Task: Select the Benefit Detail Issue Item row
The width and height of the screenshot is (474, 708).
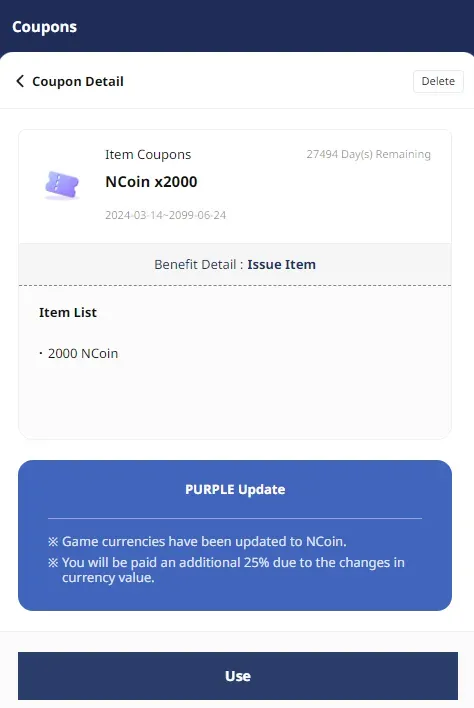Action: [x=235, y=265]
